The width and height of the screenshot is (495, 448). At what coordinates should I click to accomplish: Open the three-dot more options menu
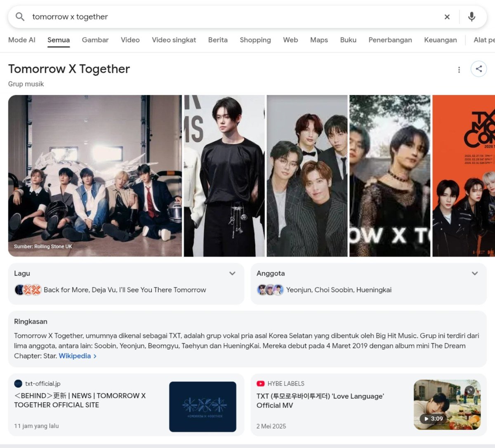coord(459,70)
